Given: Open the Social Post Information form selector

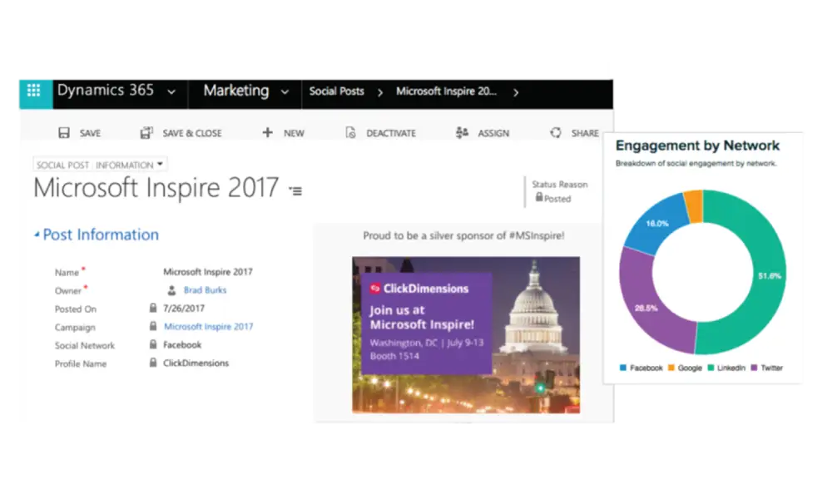Looking at the screenshot, I should click(x=101, y=165).
